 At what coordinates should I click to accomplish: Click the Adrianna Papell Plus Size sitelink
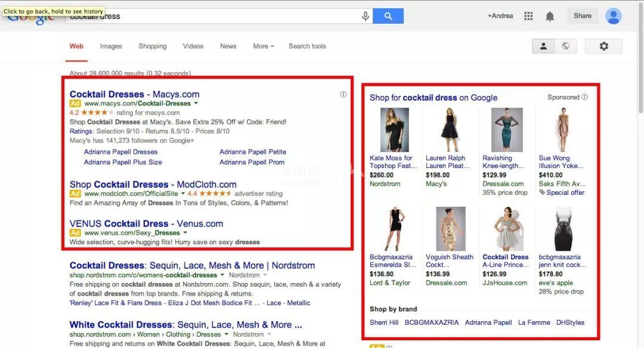123,162
